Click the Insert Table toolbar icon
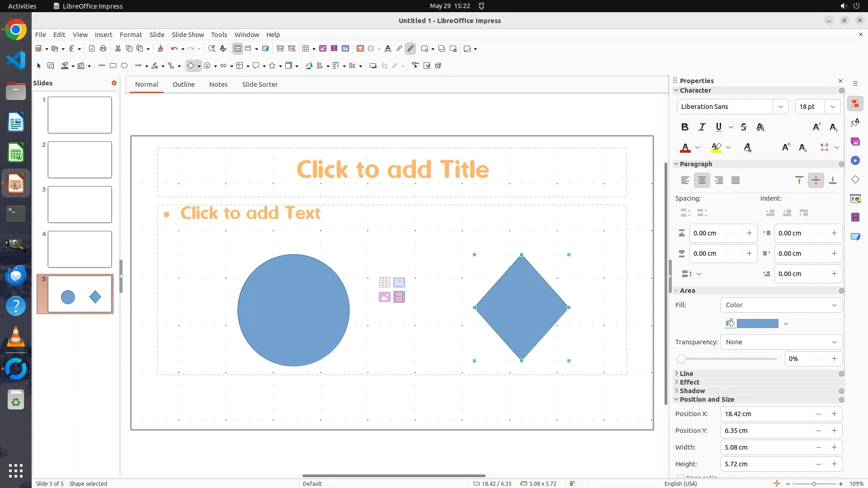 [x=306, y=49]
